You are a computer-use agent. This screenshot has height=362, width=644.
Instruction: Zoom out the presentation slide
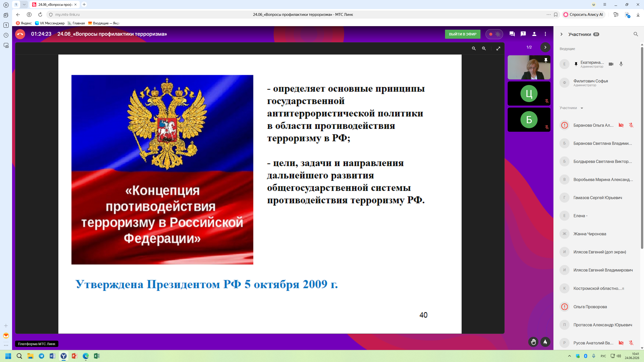click(x=474, y=49)
